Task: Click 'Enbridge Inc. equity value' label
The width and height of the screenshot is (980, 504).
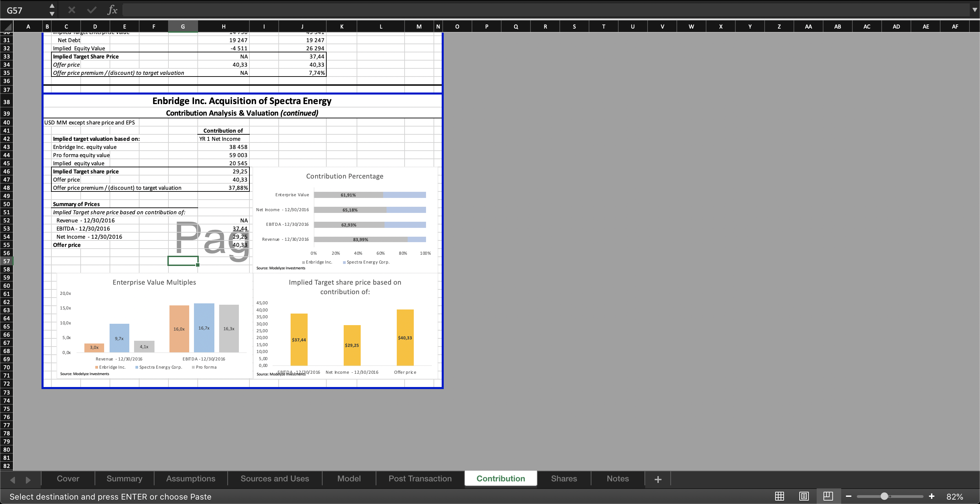Action: (85, 147)
